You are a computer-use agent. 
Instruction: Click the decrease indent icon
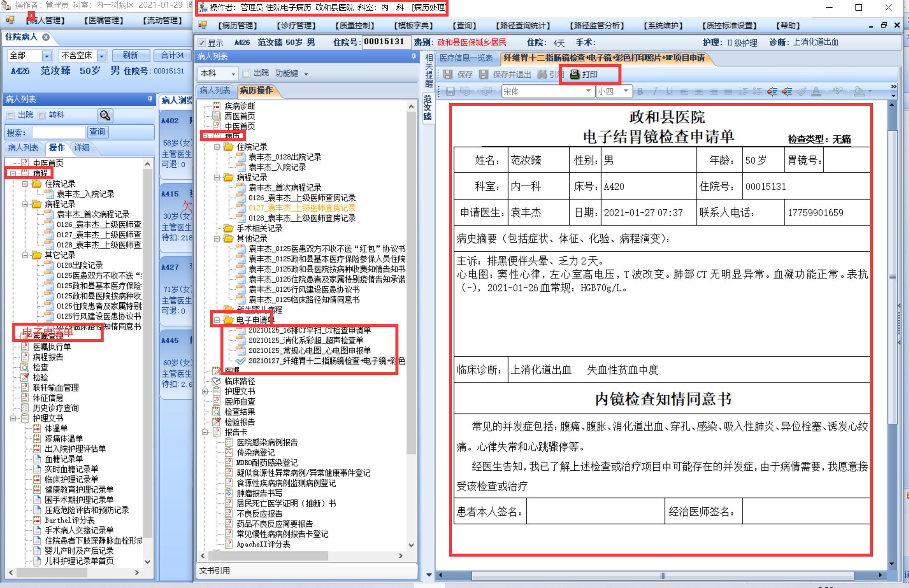tap(772, 91)
